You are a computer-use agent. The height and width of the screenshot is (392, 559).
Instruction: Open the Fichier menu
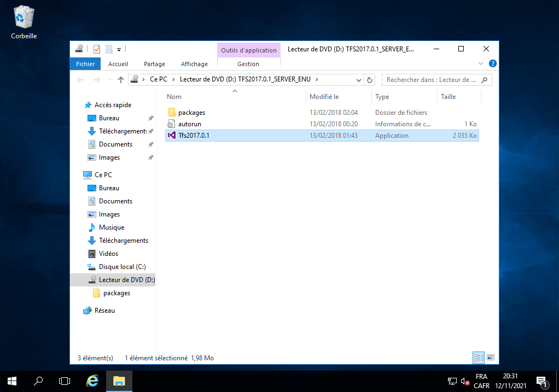(x=85, y=64)
